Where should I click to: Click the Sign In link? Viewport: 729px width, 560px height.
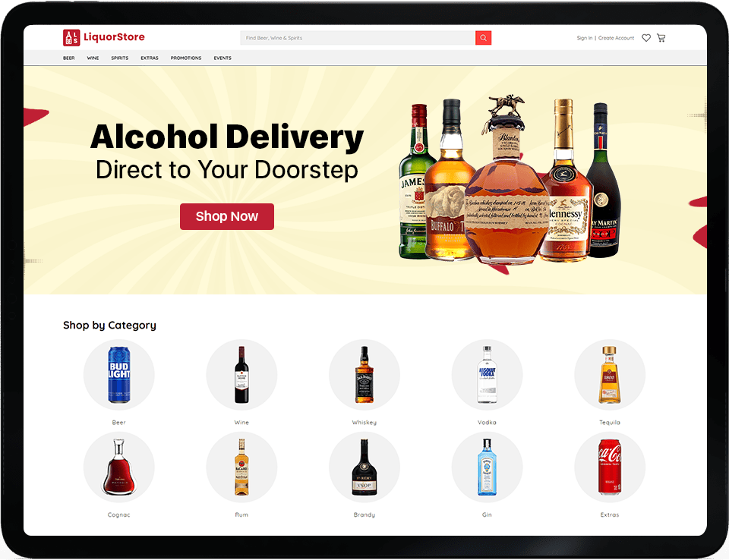pyautogui.click(x=585, y=38)
